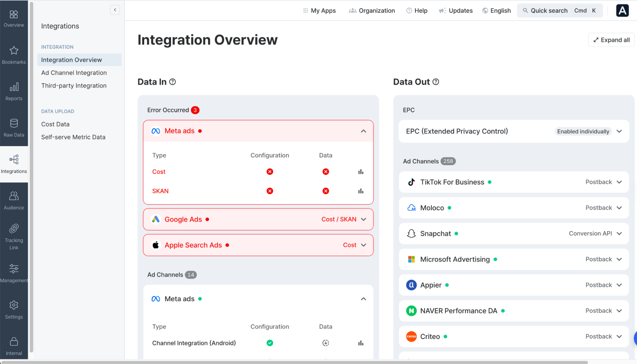The width and height of the screenshot is (637, 364).
Task: Go to Reports in the sidebar
Action: point(14,91)
